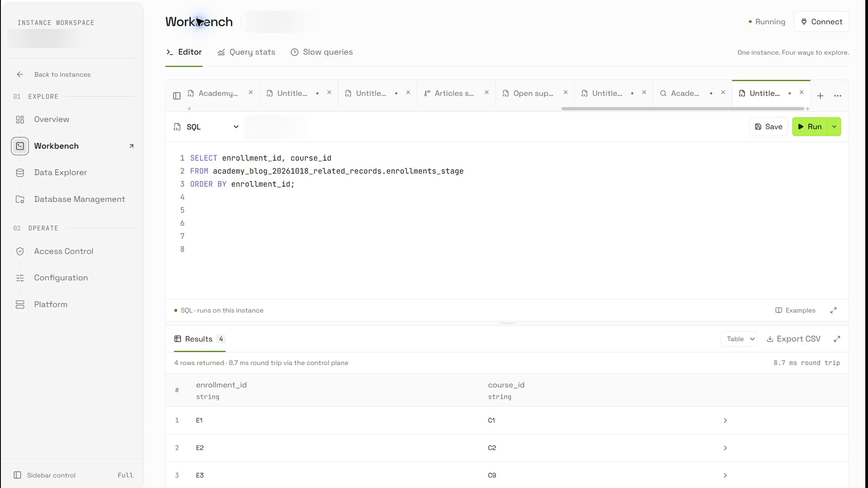868x488 pixels.
Task: Open the tab bar more-options ellipsis
Action: coord(838,96)
